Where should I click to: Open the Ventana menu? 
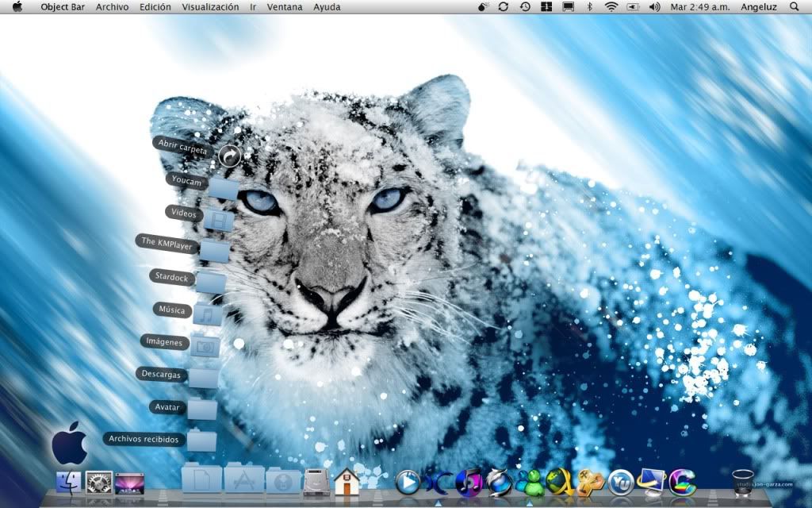285,7
